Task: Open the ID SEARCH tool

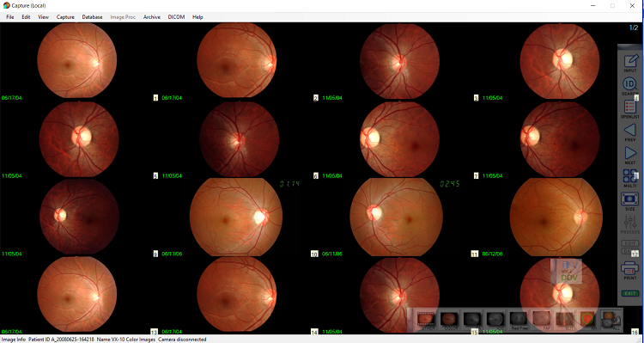Action: click(630, 86)
